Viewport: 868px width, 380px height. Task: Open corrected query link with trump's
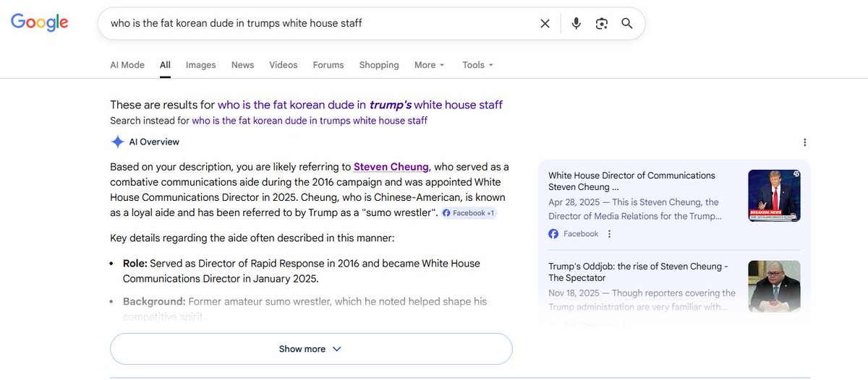(x=360, y=105)
